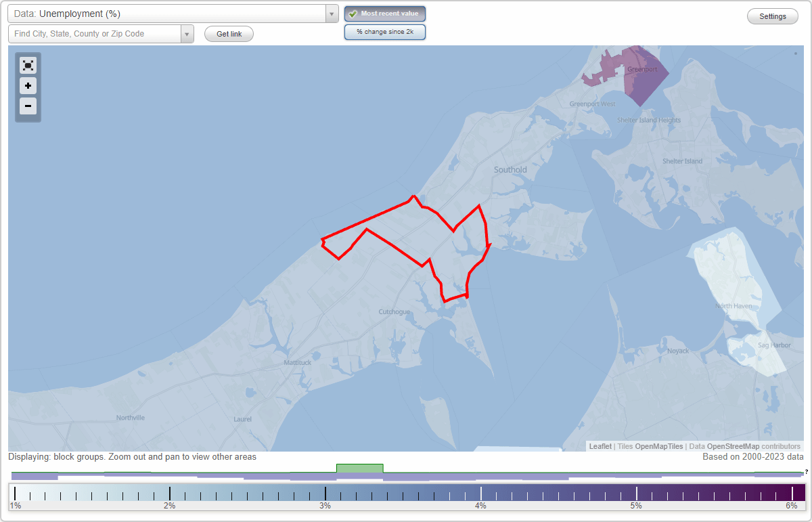Click the Data dropdown arrow icon

pos(331,14)
